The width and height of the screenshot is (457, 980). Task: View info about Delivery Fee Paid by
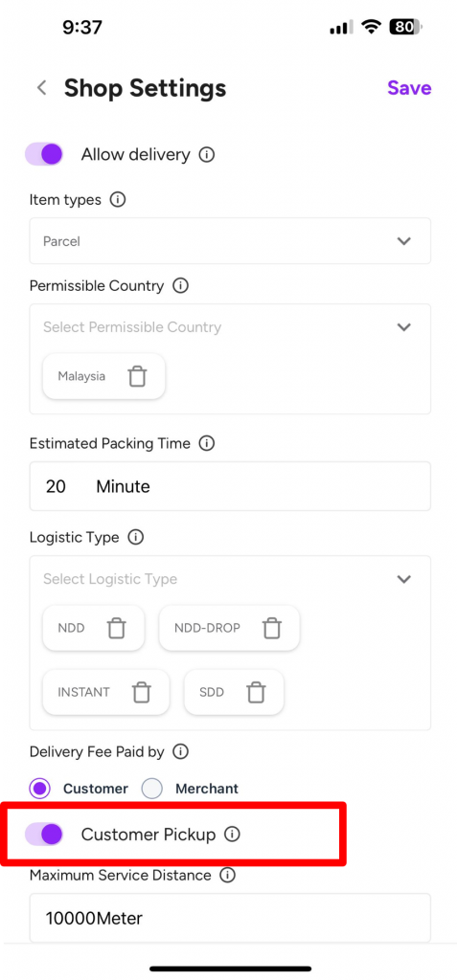pyautogui.click(x=180, y=752)
